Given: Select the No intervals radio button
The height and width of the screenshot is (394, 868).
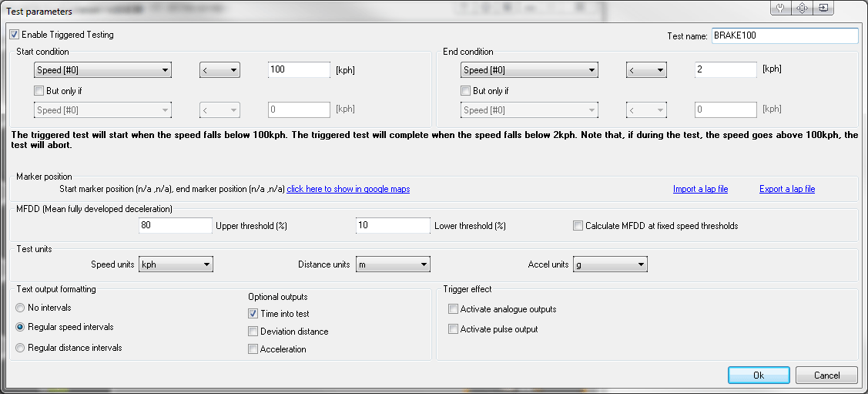Looking at the screenshot, I should [20, 308].
